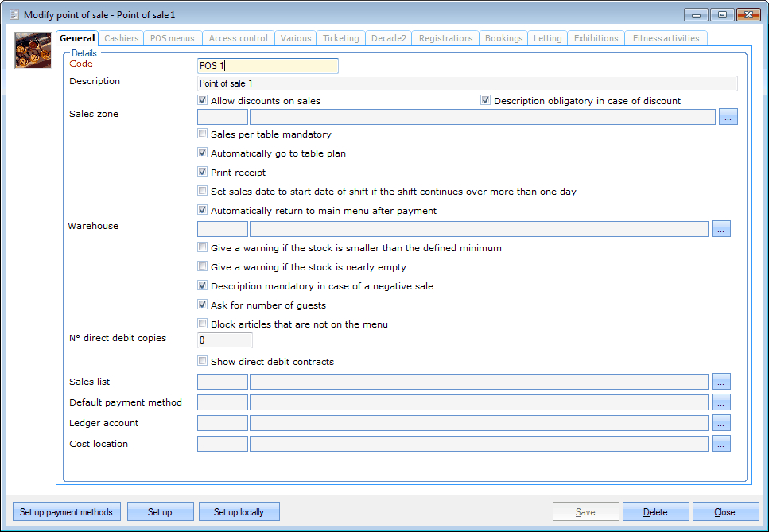Open Ledger account lookup browse button

tap(720, 423)
